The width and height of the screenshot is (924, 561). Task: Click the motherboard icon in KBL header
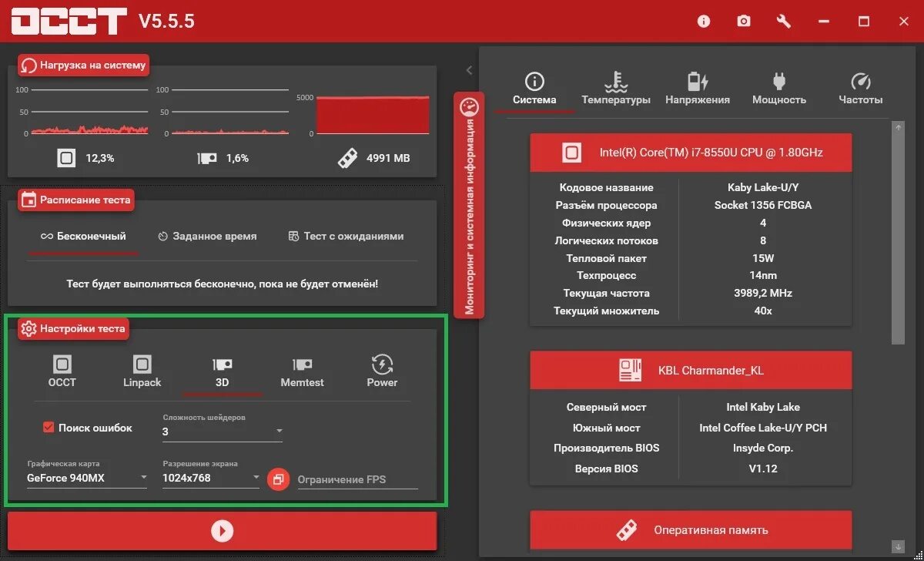point(631,371)
